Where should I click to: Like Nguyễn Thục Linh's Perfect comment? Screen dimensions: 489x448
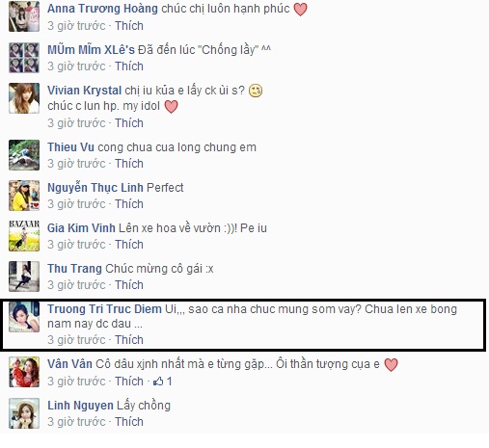tap(129, 204)
